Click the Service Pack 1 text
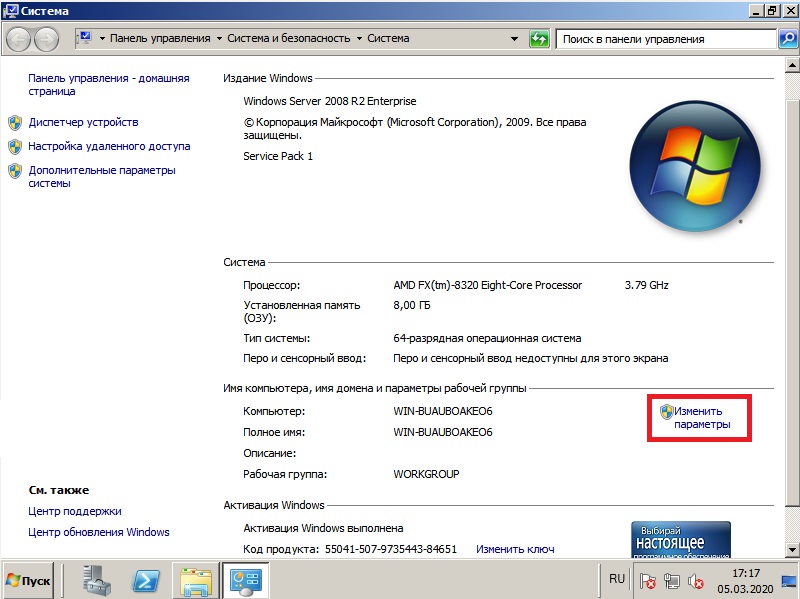This screenshot has width=800, height=599. point(278,156)
